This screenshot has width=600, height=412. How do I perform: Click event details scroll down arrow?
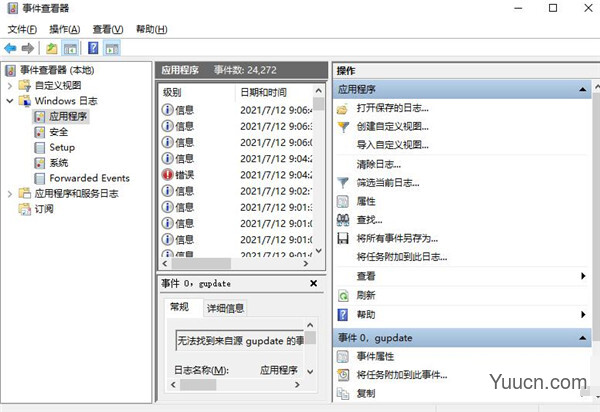click(310, 371)
